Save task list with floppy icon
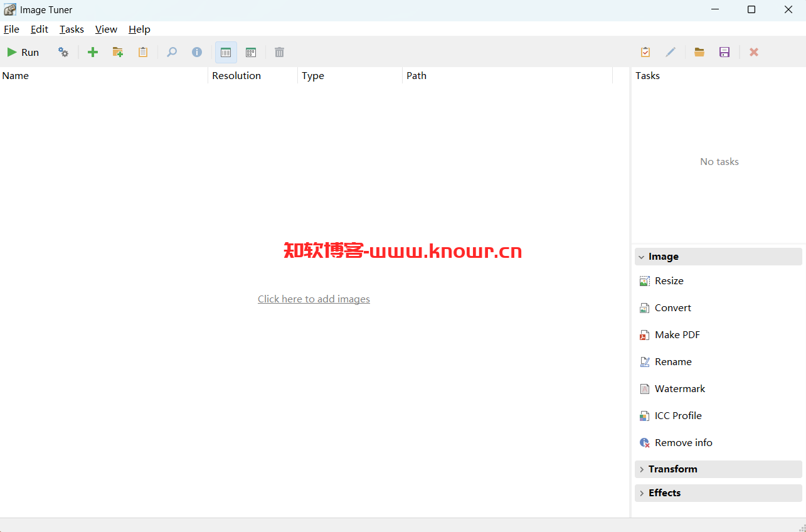The height and width of the screenshot is (532, 806). (x=724, y=52)
